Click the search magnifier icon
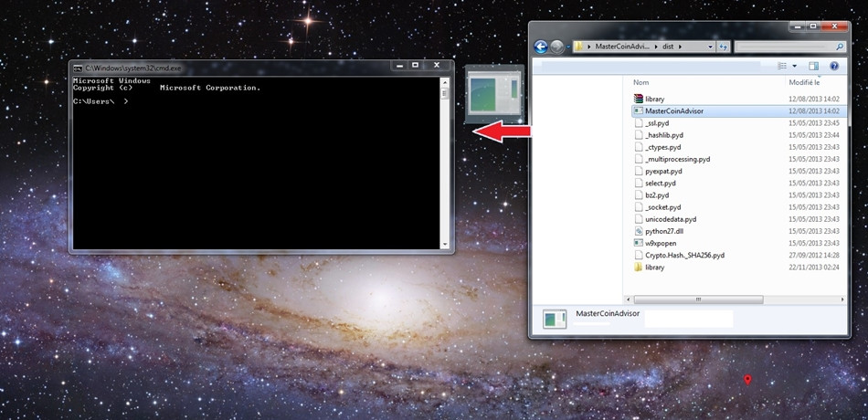Image resolution: width=868 pixels, height=420 pixels. [840, 47]
